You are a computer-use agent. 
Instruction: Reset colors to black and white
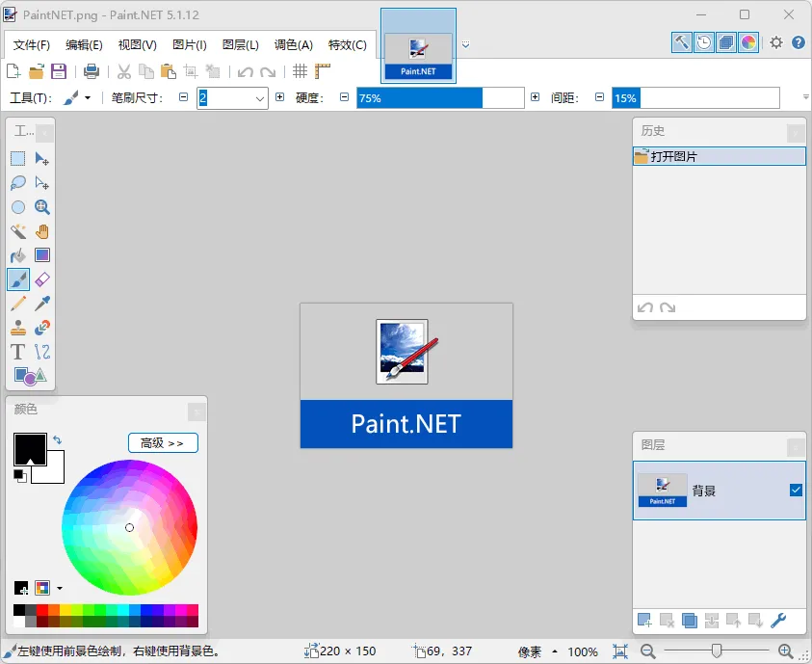19,475
